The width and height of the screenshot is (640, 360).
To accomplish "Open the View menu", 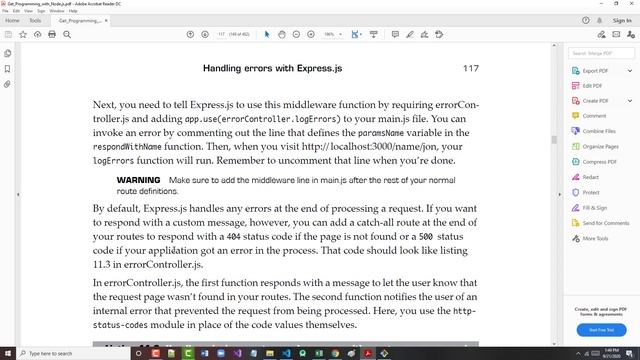I will [x=29, y=11].
